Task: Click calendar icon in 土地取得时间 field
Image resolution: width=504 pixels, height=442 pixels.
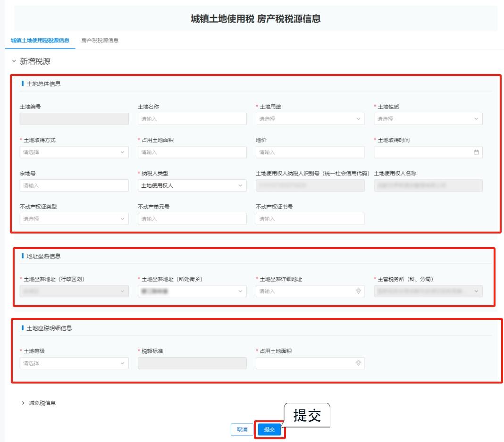Action: 476,152
